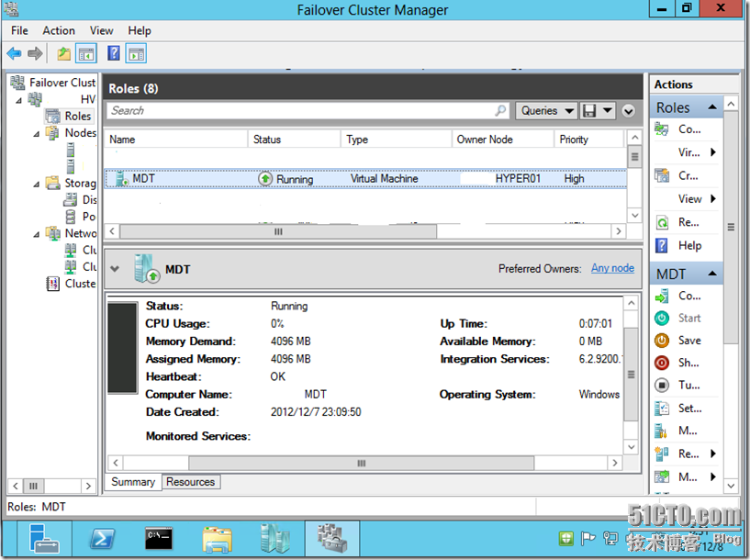Expand the View submenu in Actions
The image size is (750, 560).
713,199
